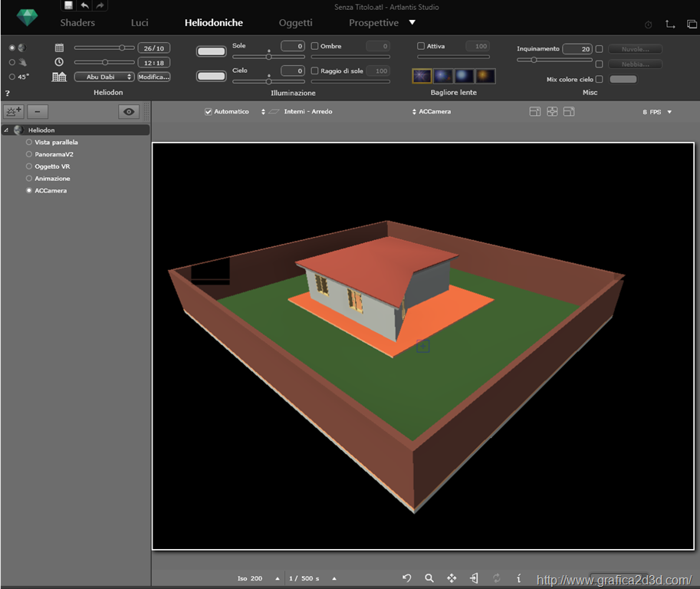The width and height of the screenshot is (700, 589).
Task: Click the info icon in the bottom toolbar
Action: 519,578
